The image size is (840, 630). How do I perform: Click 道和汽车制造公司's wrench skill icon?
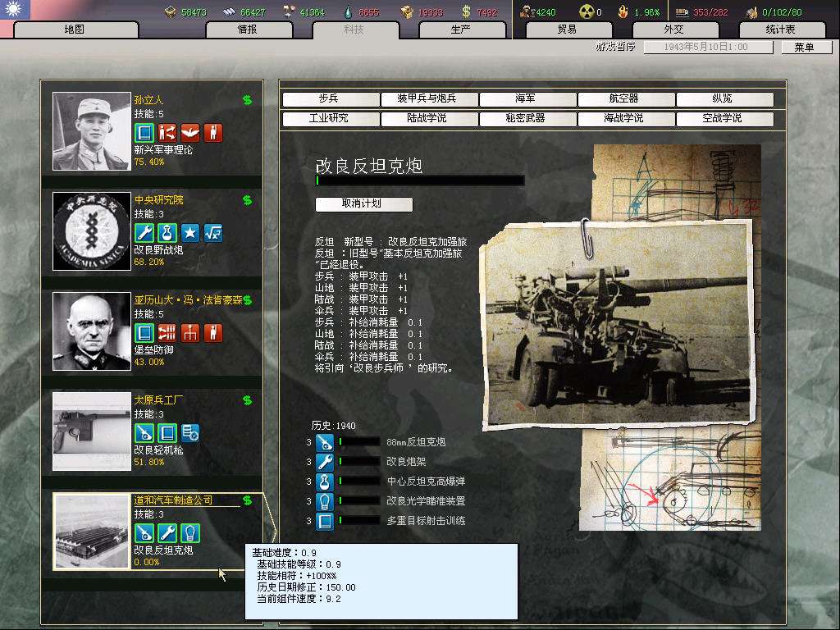click(167, 533)
